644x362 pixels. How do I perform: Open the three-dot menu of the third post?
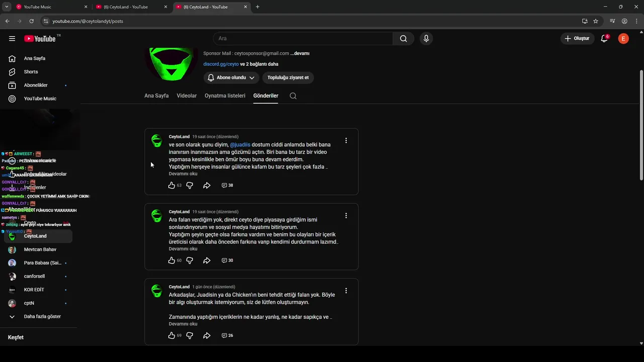coord(346,291)
